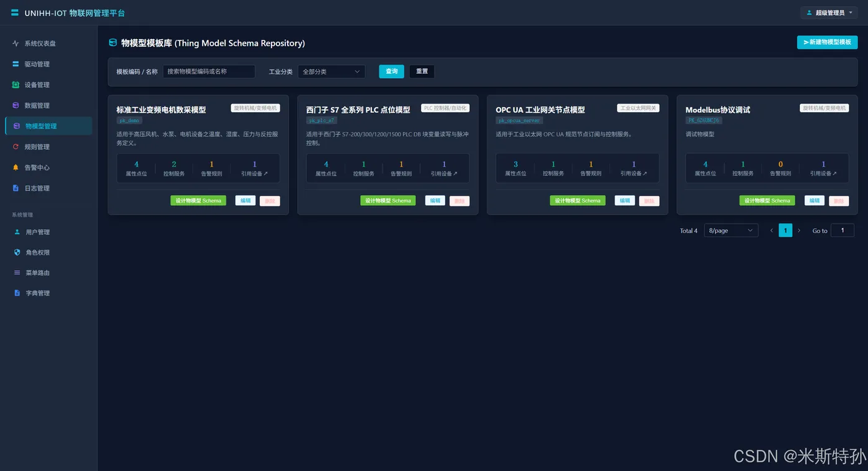This screenshot has height=471, width=868.
Task: Click the pk_demo template code
Action: [x=129, y=121]
